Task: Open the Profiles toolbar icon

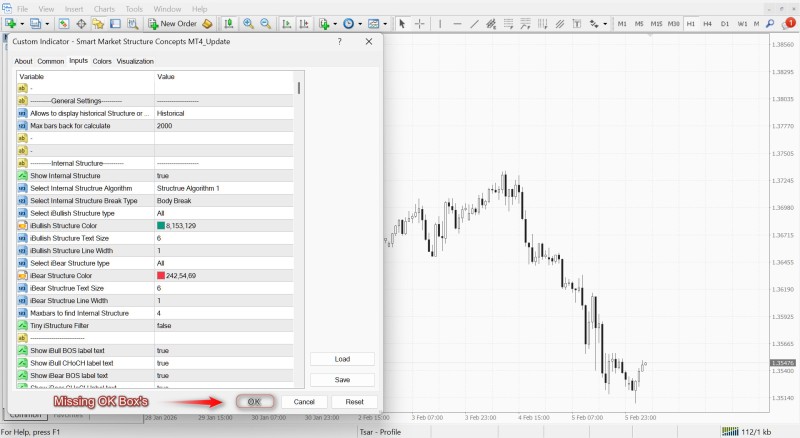Action: coord(35,23)
